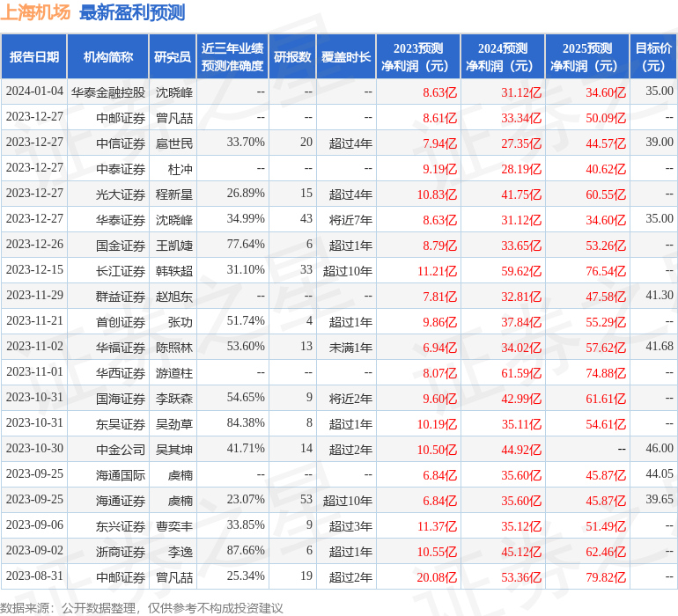Select the 机构简称 column header
This screenshot has height=616, width=678.
(108, 56)
